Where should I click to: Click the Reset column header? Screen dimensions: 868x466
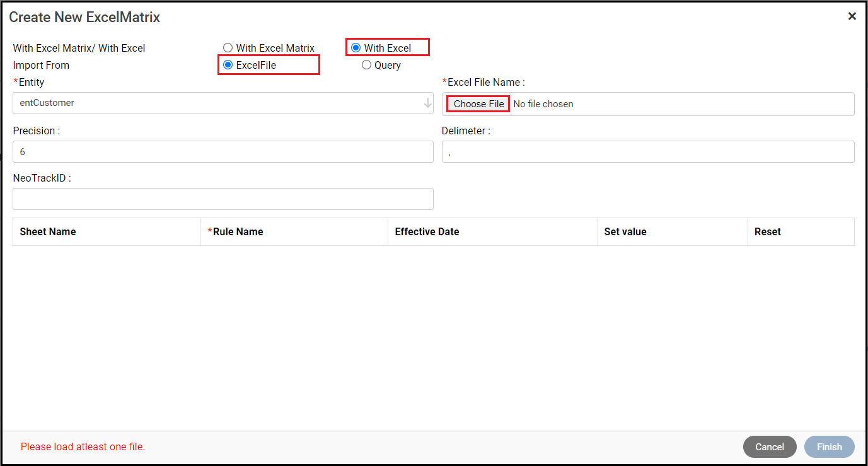pyautogui.click(x=767, y=231)
